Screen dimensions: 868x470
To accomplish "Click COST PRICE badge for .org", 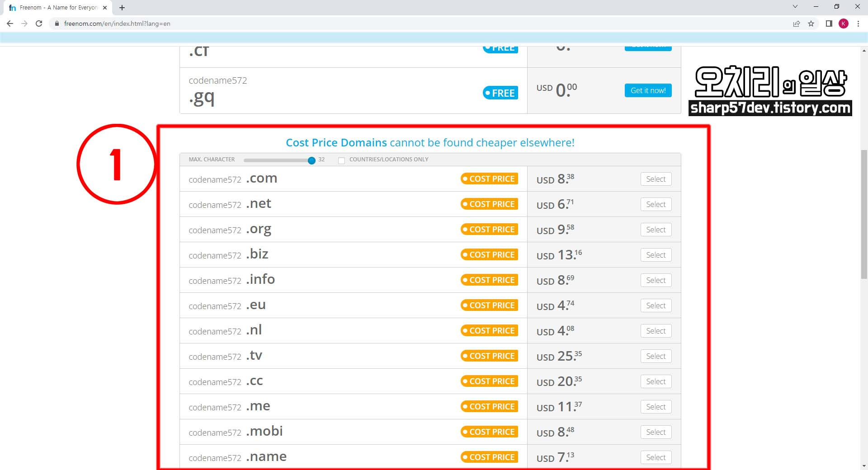I will pyautogui.click(x=489, y=230).
